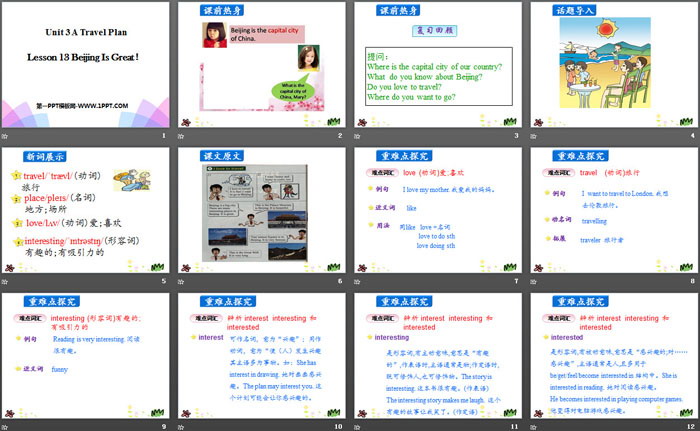Preview animation via star icon under slide 6

[181, 281]
